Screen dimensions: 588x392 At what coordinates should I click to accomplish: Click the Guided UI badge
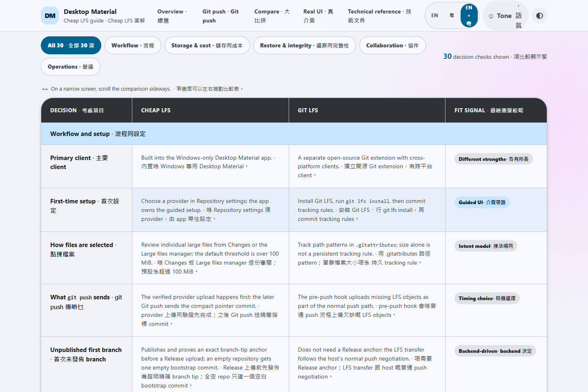click(x=482, y=202)
